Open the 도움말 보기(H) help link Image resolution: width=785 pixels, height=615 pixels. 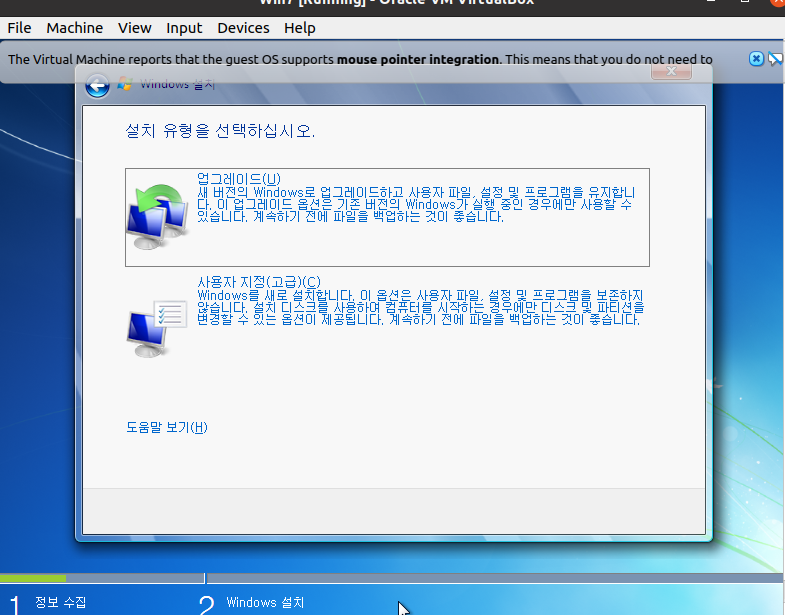(x=167, y=427)
